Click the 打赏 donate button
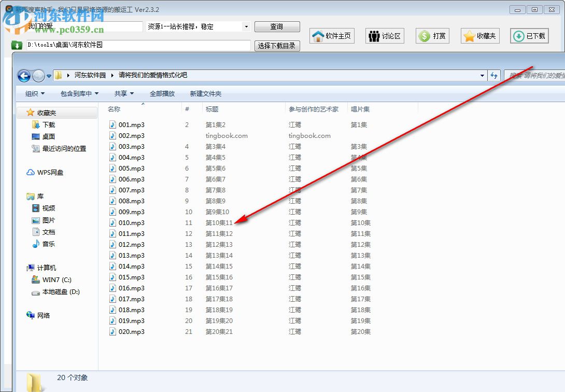 [432, 36]
